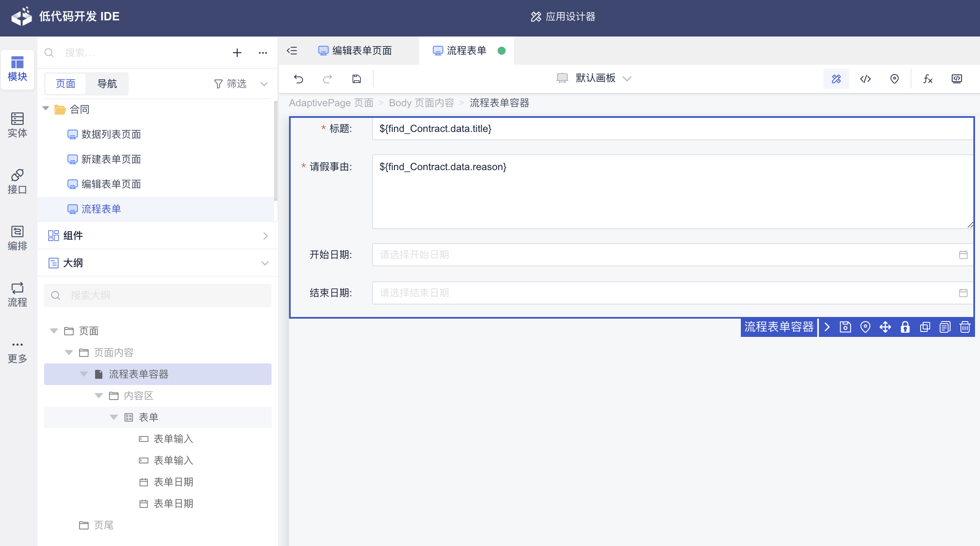Delete the 流程表单容器 via trash icon
Viewport: 980px width, 546px height.
pyautogui.click(x=965, y=327)
